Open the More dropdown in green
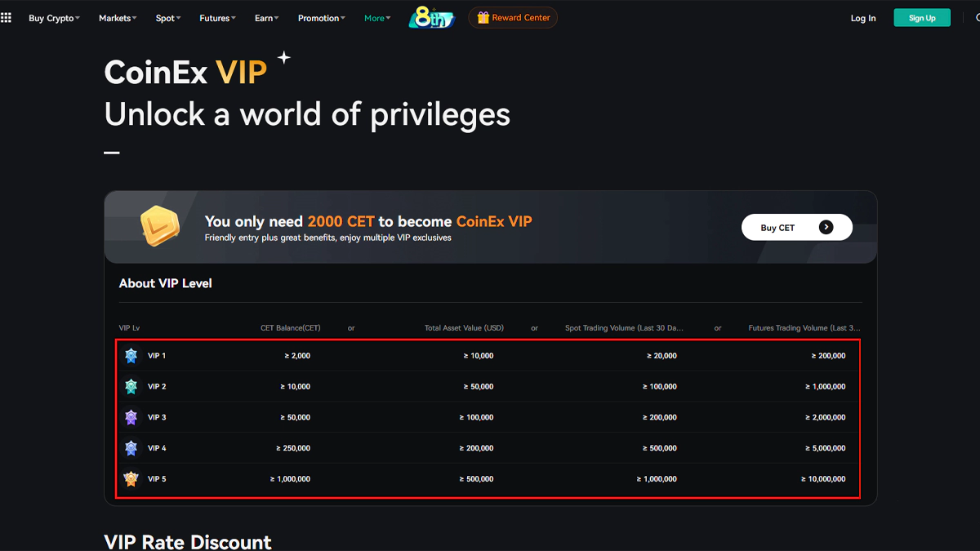 376,17
